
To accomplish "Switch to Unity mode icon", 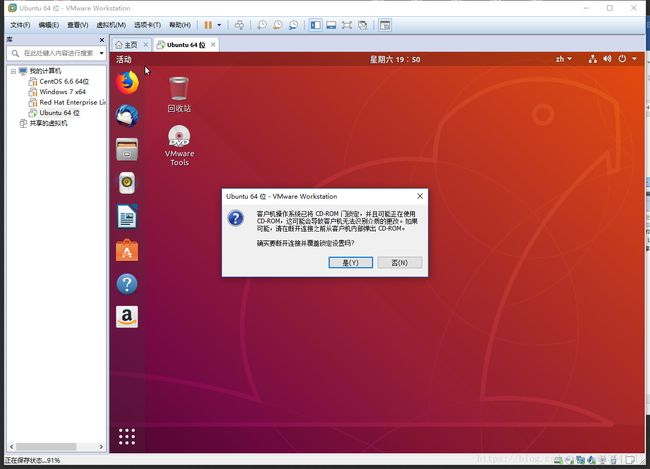I will [x=362, y=25].
